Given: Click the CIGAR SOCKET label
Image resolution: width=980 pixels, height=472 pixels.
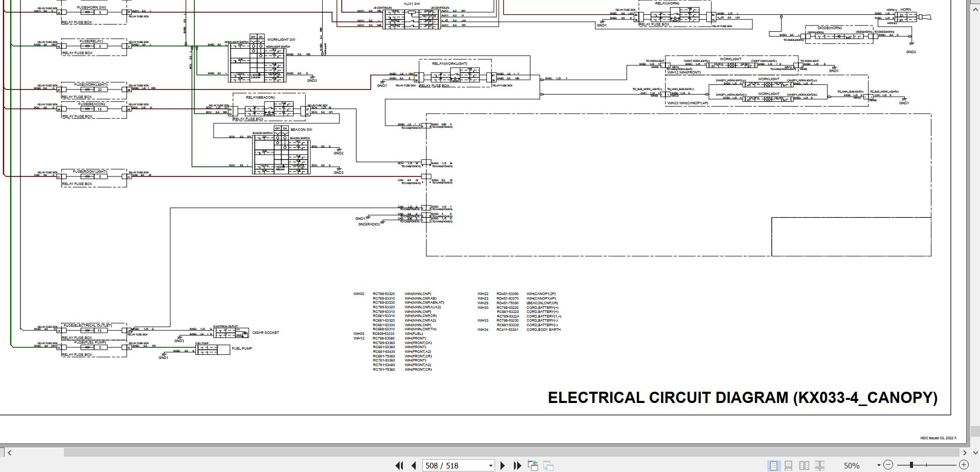Looking at the screenshot, I should pos(265,332).
